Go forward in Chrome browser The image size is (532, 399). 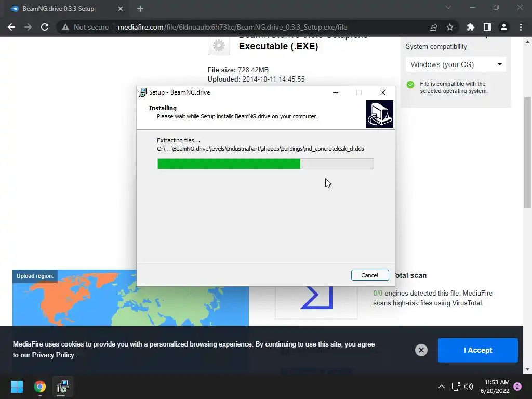(x=28, y=27)
